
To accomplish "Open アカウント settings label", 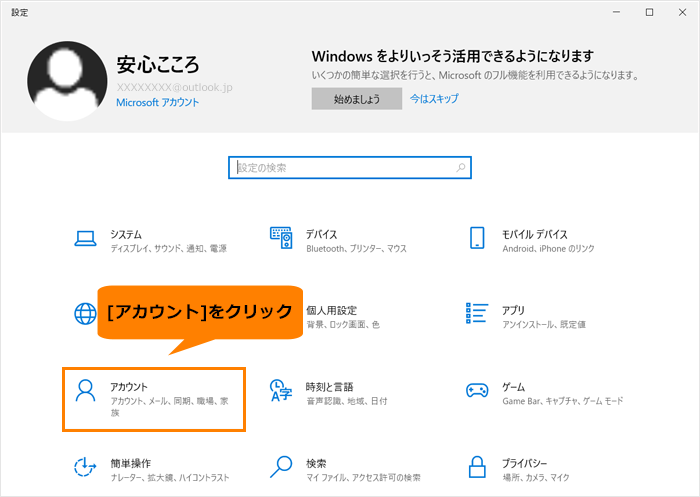I will (129, 387).
